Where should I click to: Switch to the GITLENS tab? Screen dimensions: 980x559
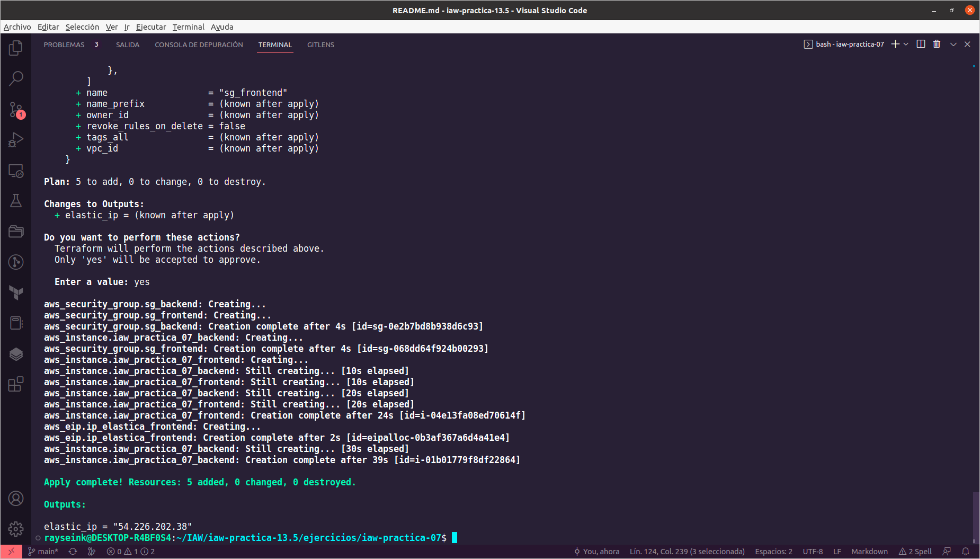tap(320, 45)
